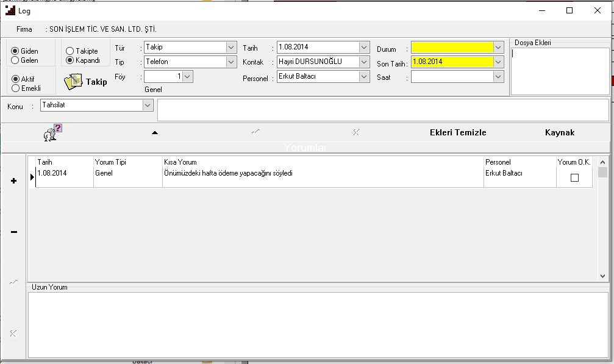Select the Gelen radio button
Viewport: 614px width, 364px height.
tap(15, 60)
